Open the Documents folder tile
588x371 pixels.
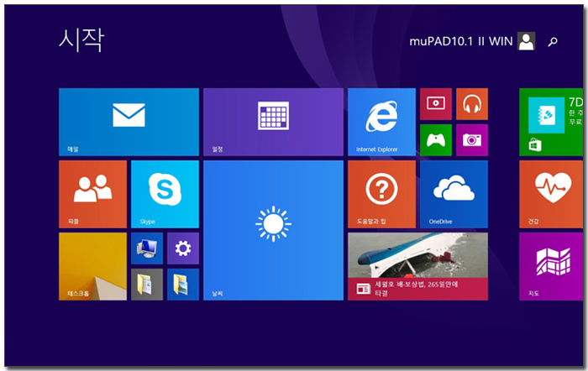[x=147, y=285]
